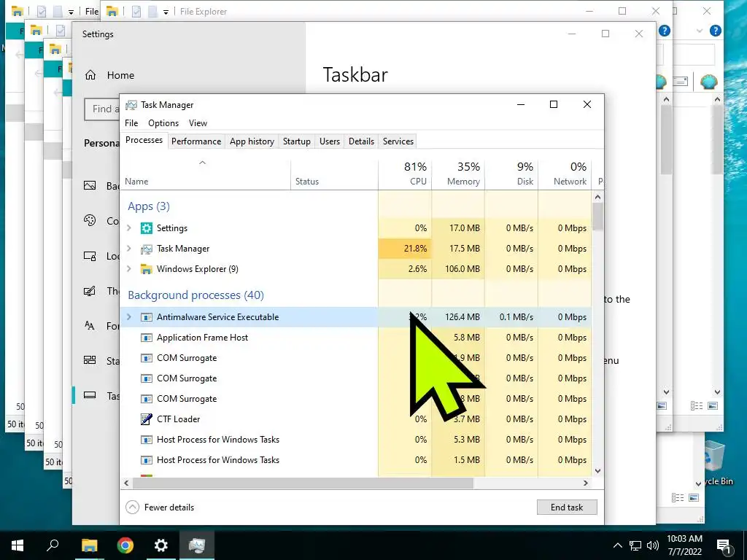Switch to the Performance tab
The height and width of the screenshot is (560, 747).
pyautogui.click(x=196, y=141)
